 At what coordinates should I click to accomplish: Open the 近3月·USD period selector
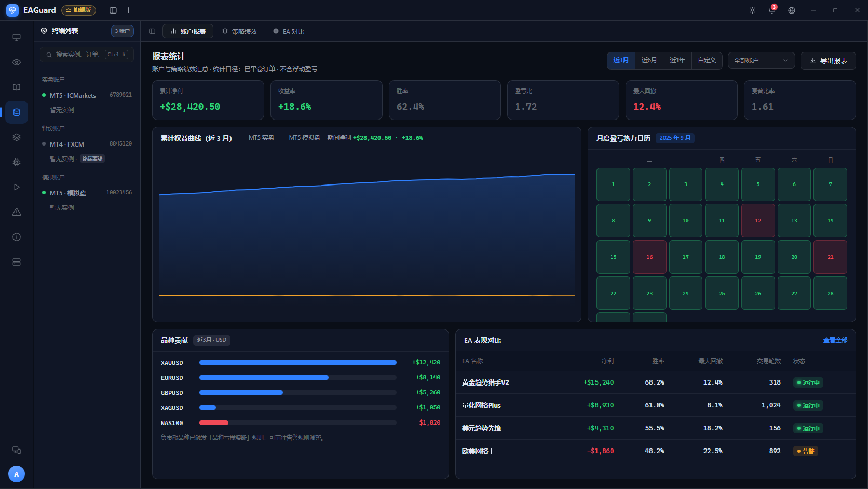coord(212,340)
